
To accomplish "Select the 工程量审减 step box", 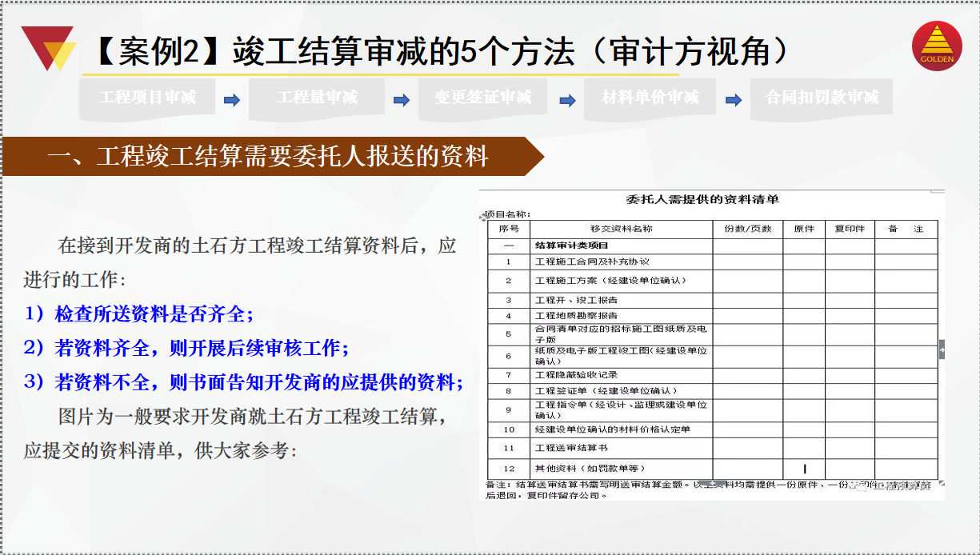I will click(x=317, y=98).
